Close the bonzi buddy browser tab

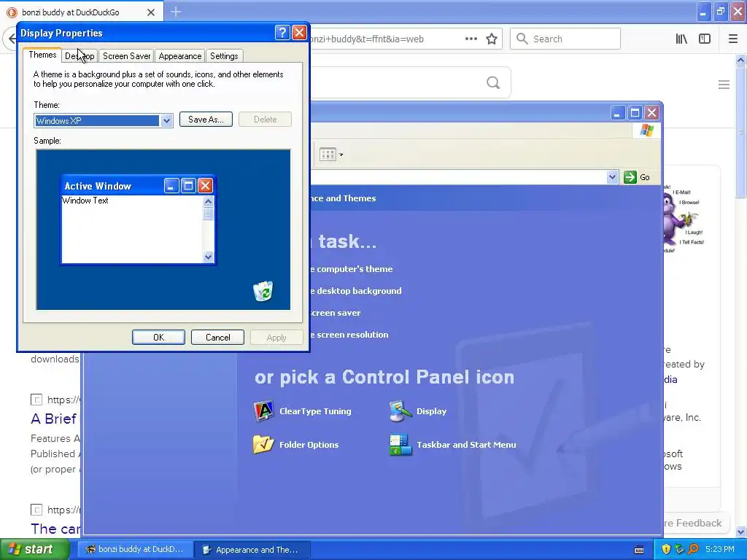tap(151, 12)
